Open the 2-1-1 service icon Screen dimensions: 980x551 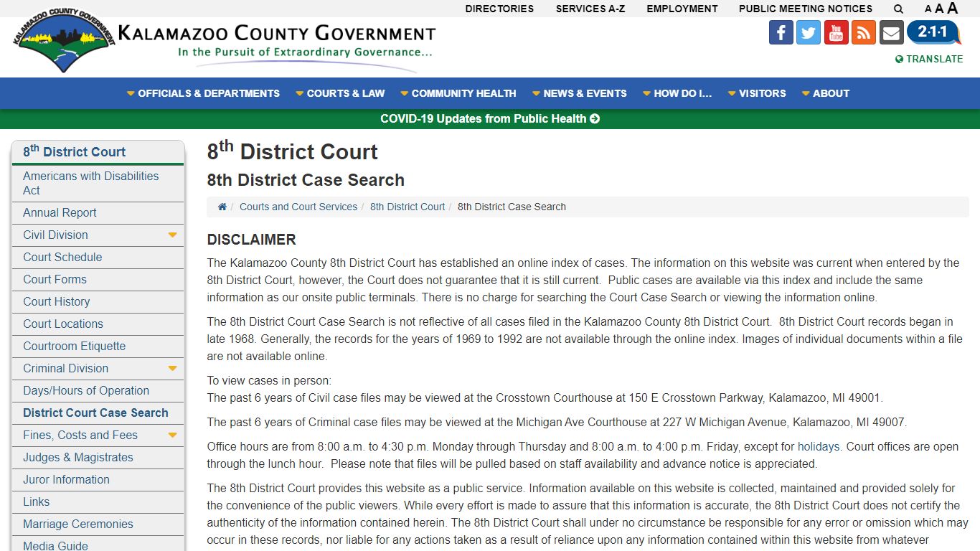point(934,32)
